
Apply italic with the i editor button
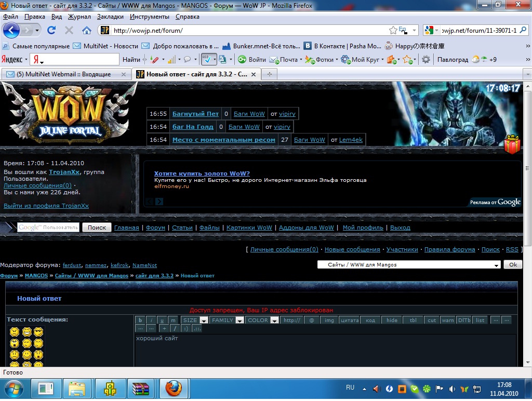coord(151,320)
